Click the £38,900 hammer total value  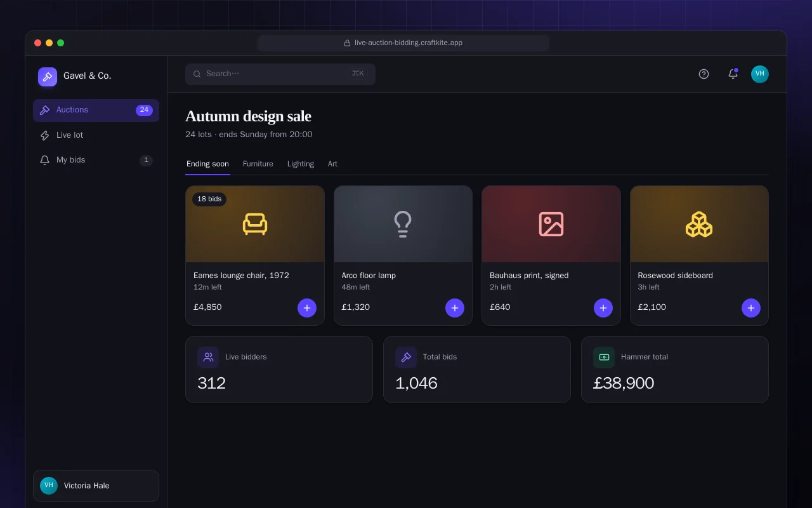click(x=624, y=383)
